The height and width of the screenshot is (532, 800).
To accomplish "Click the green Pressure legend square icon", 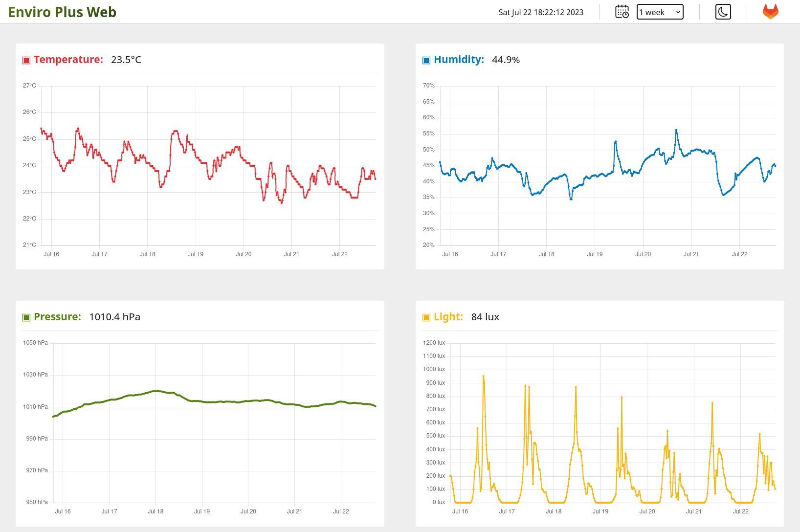I will (26, 317).
